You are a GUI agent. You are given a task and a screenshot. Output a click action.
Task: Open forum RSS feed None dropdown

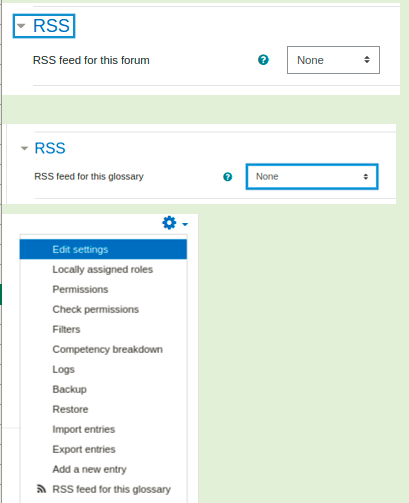pos(333,60)
